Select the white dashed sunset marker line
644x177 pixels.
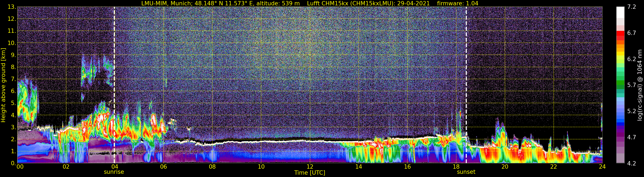tap(466, 85)
